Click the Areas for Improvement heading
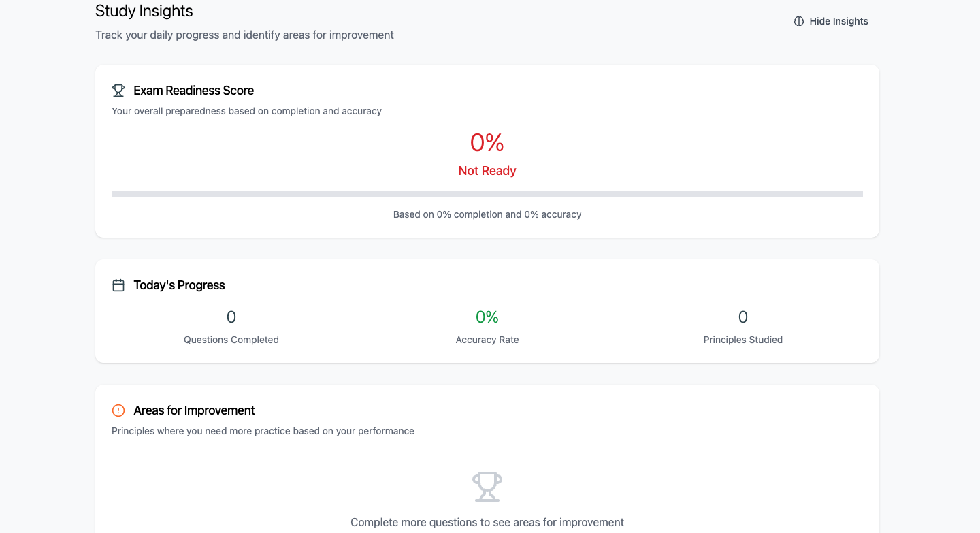 click(x=194, y=410)
